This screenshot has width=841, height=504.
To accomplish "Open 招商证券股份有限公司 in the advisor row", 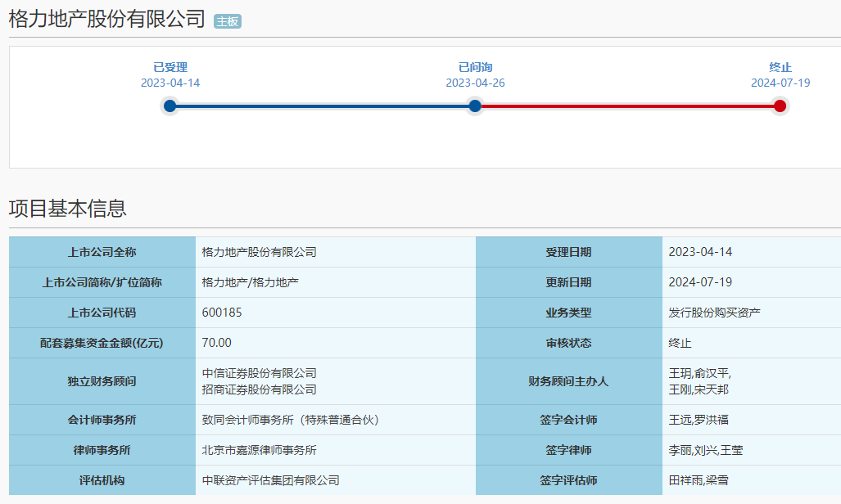I will pyautogui.click(x=259, y=389).
